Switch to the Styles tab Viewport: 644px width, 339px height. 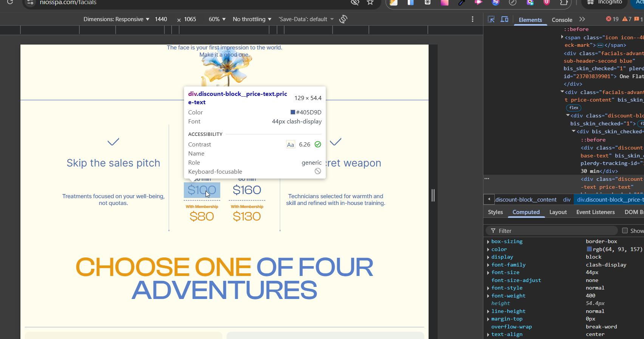point(495,212)
